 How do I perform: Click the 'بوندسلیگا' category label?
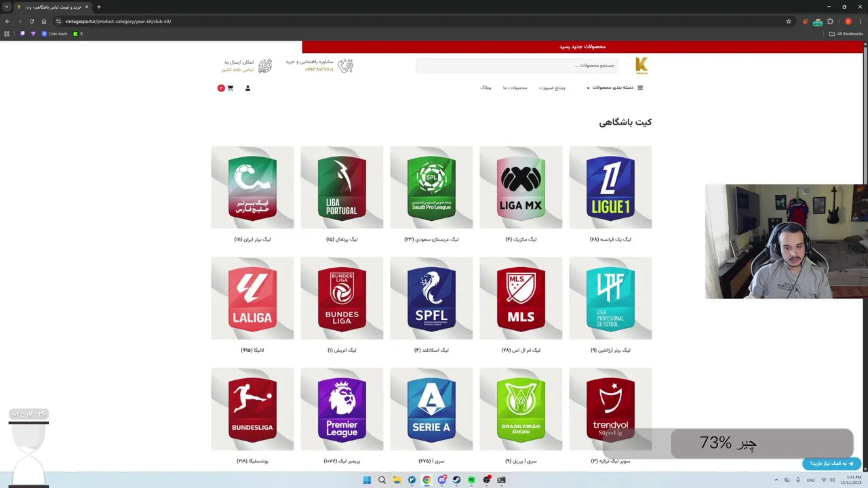point(252,461)
